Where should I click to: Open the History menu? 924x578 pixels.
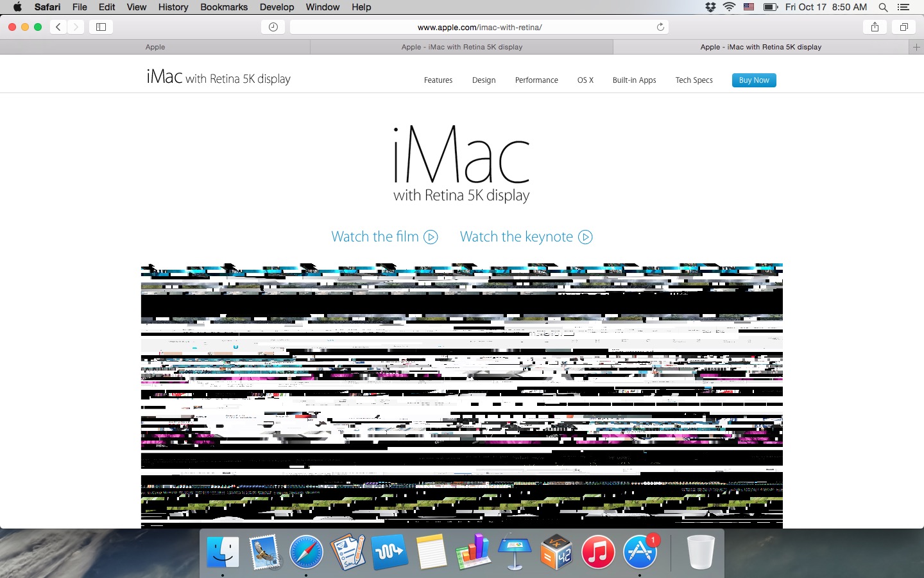tap(173, 7)
